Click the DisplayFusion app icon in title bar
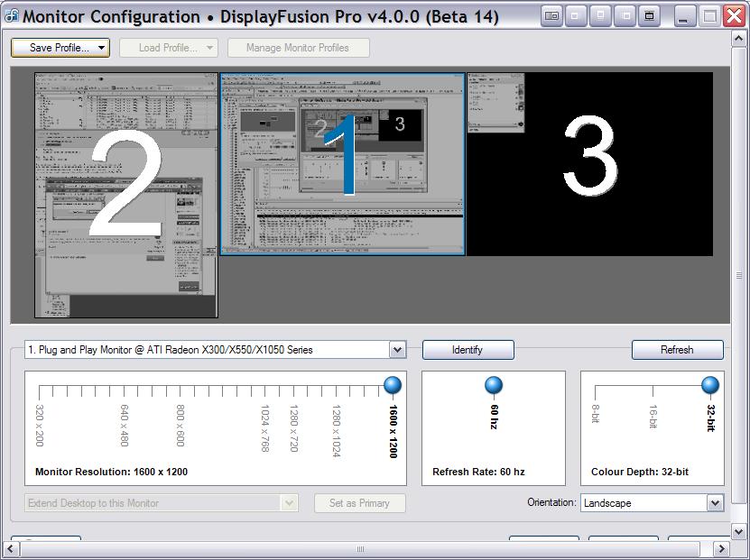Viewport: 750px width, 560px height. pos(12,16)
